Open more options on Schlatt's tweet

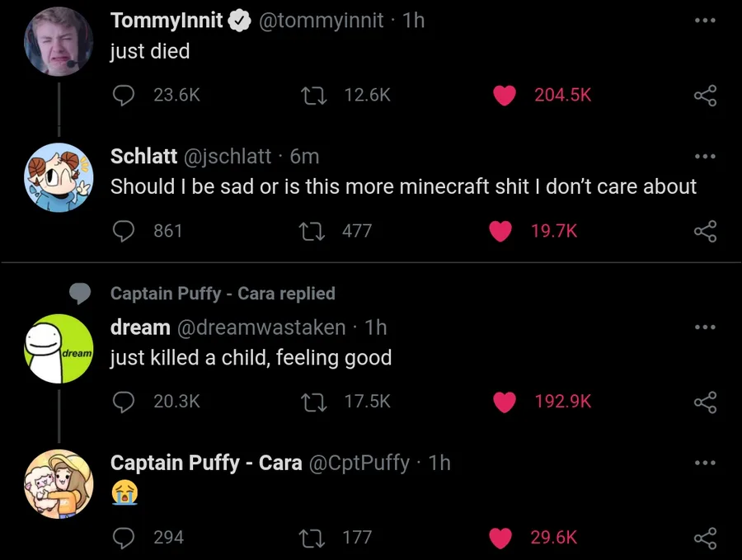[705, 156]
